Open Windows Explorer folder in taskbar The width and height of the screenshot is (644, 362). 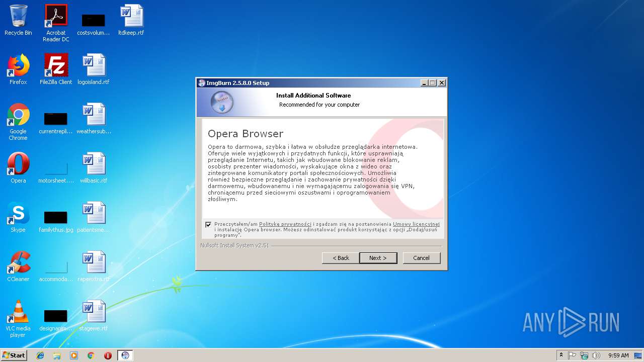tap(57, 355)
